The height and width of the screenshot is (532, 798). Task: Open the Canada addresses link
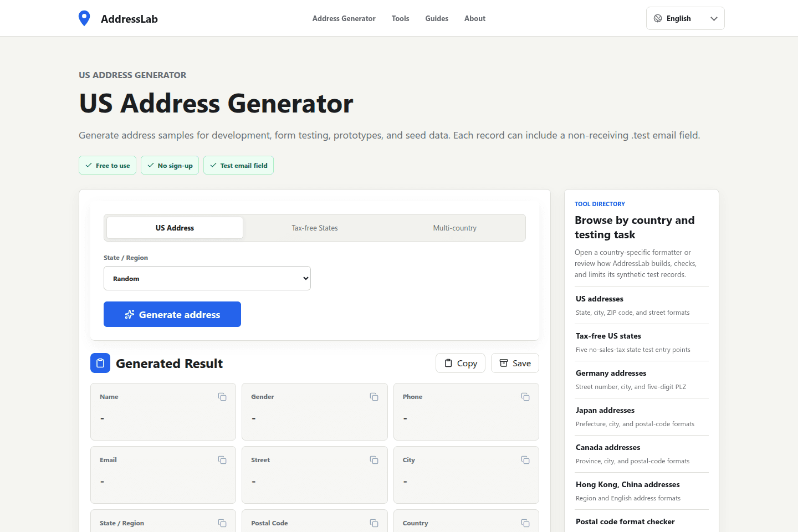pyautogui.click(x=642, y=454)
